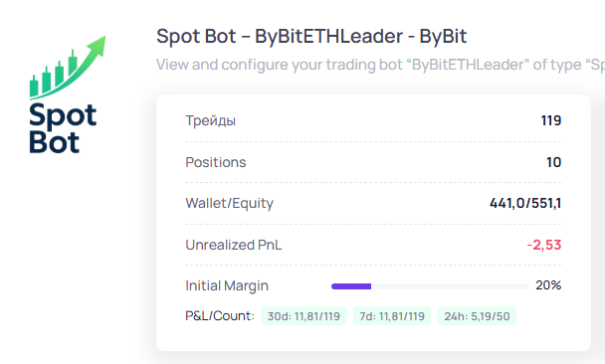The image size is (605, 364).
Task: Click the Трейды row label
Action: tap(211, 120)
